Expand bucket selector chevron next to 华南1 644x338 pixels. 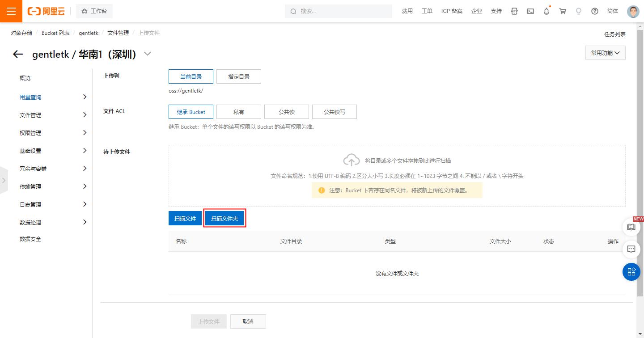coord(147,54)
